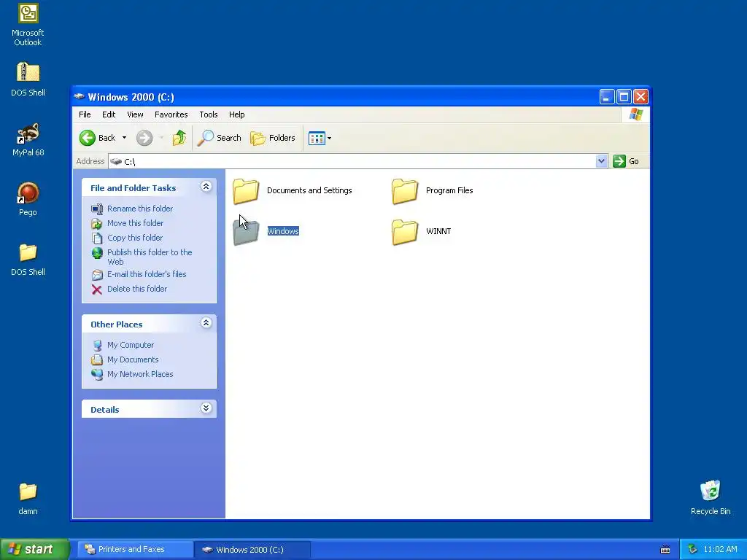The width and height of the screenshot is (747, 560).
Task: Open My Computer link in Other Places
Action: tap(131, 345)
